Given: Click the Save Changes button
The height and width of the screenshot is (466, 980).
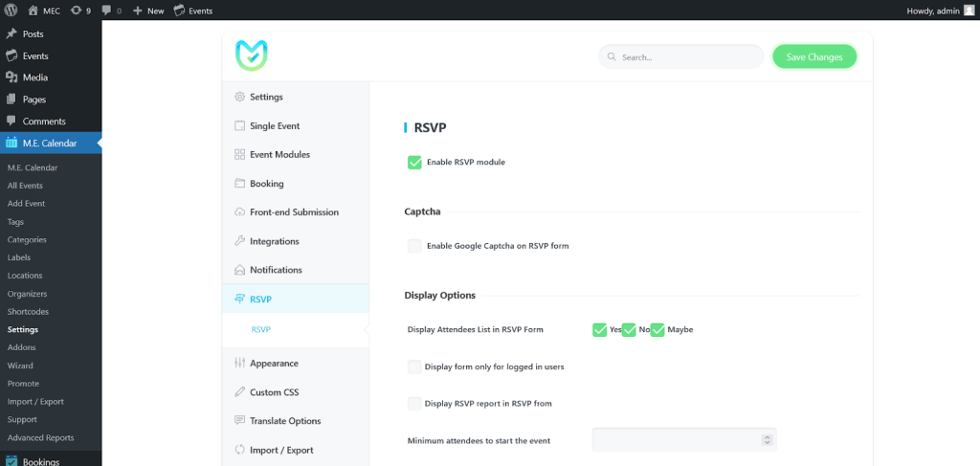Looking at the screenshot, I should click(x=814, y=56).
